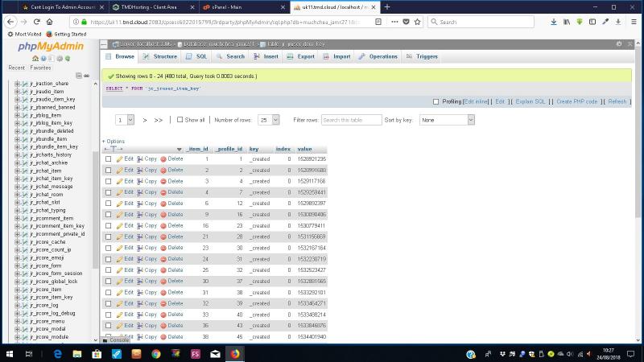The width and height of the screenshot is (644, 362).
Task: Select checkbox for row with item_id 2
Action: pyautogui.click(x=109, y=171)
